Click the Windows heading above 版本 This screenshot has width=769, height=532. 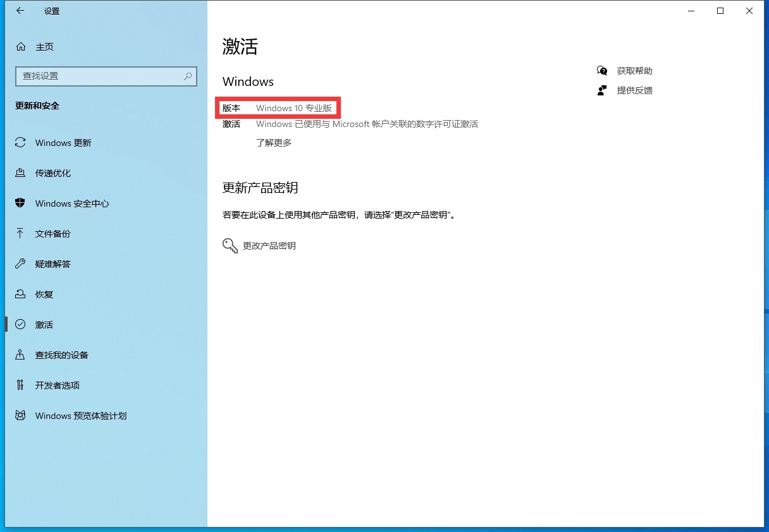click(x=248, y=82)
